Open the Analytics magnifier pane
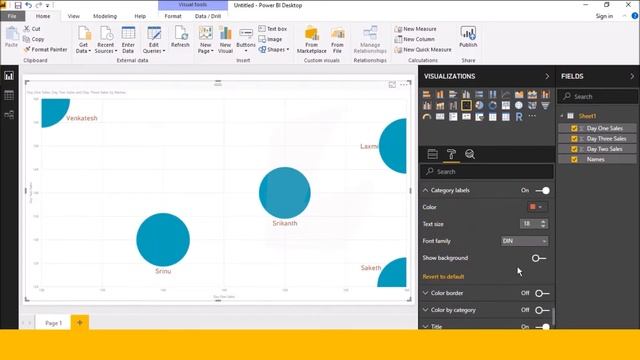Viewport: 640px width, 360px height. (470, 154)
